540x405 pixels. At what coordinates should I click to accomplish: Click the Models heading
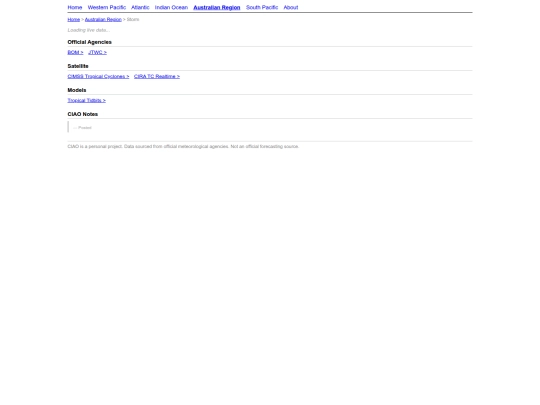point(77,90)
